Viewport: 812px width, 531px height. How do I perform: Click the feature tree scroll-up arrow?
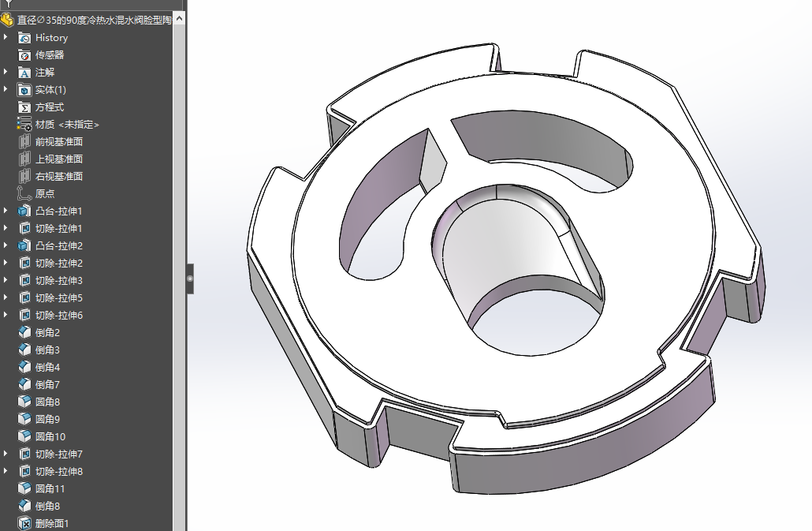(x=179, y=19)
